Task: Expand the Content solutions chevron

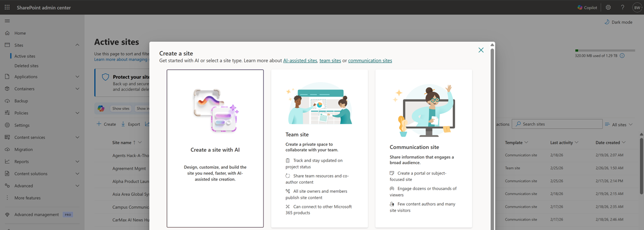Action: pyautogui.click(x=77, y=174)
